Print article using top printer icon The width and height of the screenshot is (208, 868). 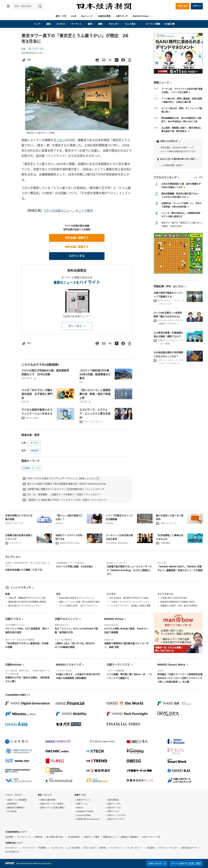coord(97,60)
